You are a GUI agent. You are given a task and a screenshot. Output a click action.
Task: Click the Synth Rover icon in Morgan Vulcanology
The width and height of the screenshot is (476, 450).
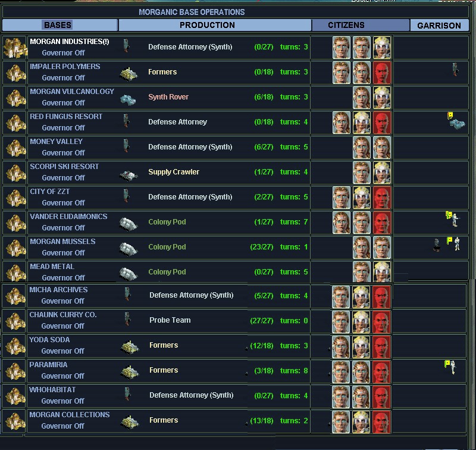[128, 98]
